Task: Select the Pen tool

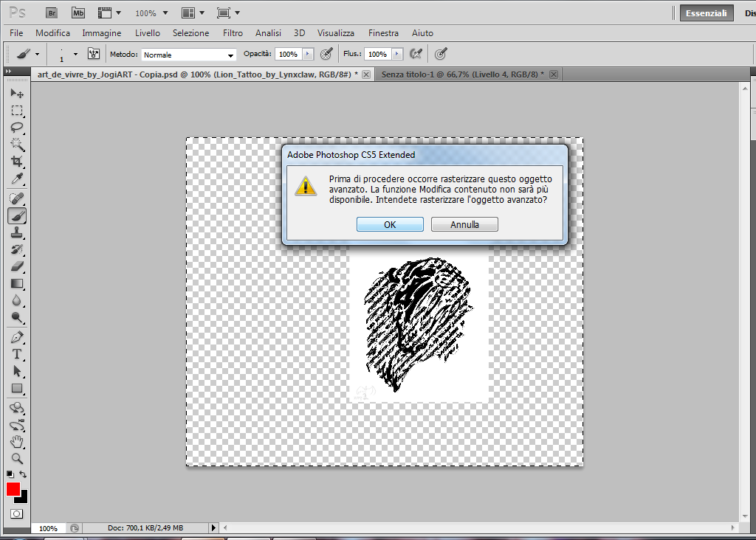Action: [x=17, y=337]
